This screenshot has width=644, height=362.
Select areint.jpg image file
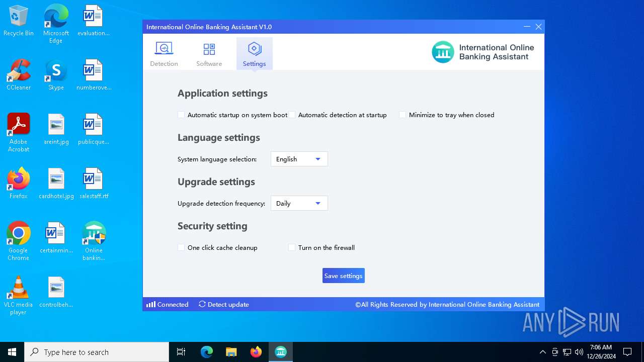pos(56,129)
